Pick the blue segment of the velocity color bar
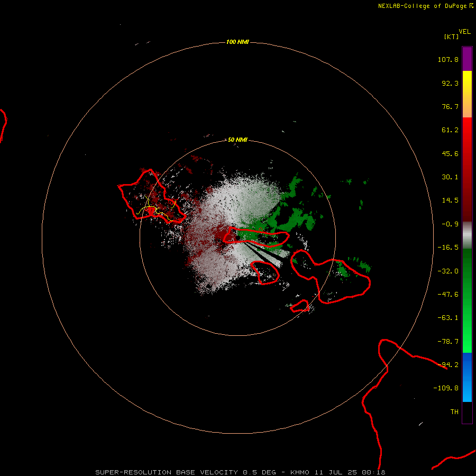 pos(467,377)
